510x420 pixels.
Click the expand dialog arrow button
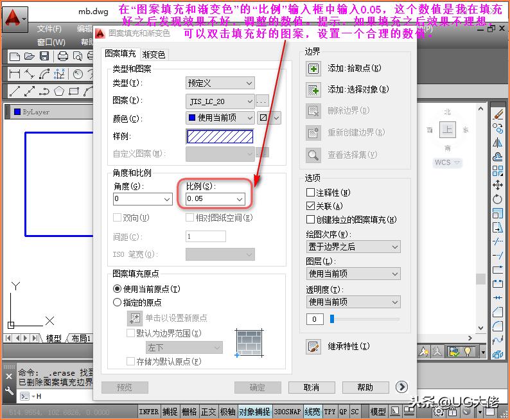[x=401, y=387]
